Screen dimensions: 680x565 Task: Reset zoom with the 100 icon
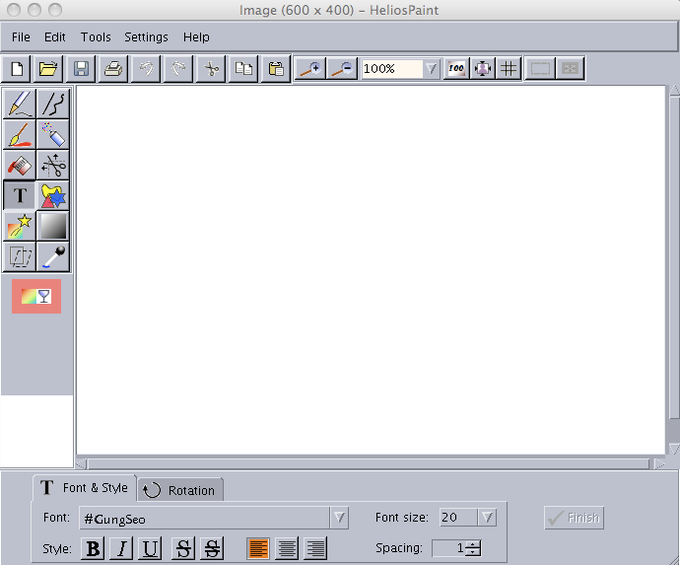click(456, 69)
